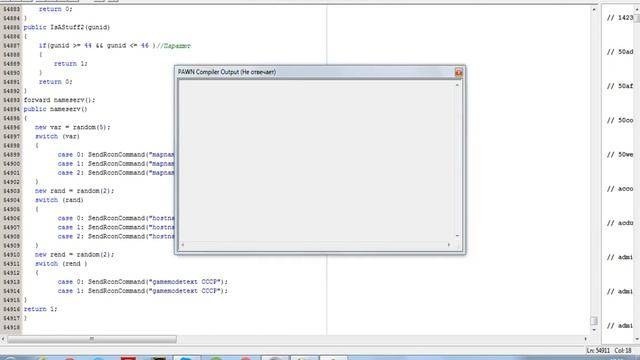Click inside the empty compiler output text area
Viewport: 640px width, 360px height.
click(316, 161)
